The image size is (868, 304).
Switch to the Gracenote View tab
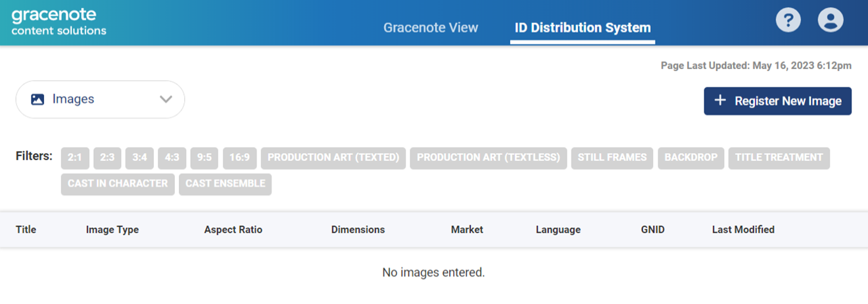point(431,28)
